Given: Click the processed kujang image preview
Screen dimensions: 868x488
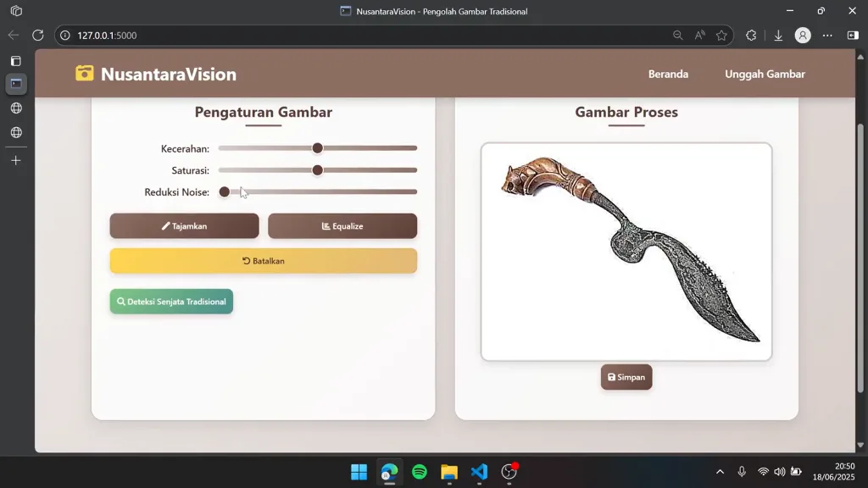Looking at the screenshot, I should [x=626, y=252].
